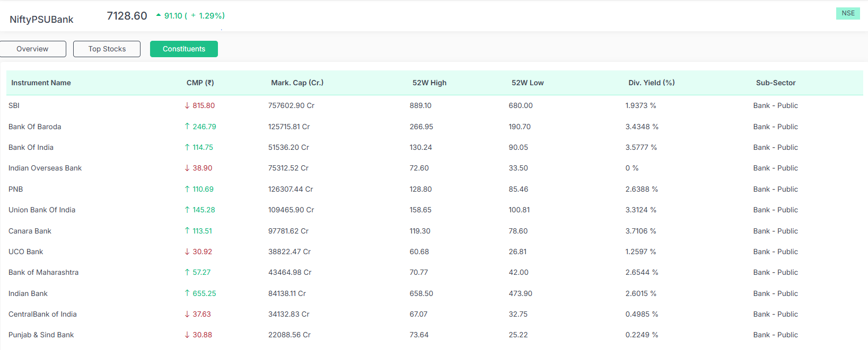Screen dimensions: 868x350
Task: Click the red down arrow beside SBI price
Action: click(x=187, y=105)
